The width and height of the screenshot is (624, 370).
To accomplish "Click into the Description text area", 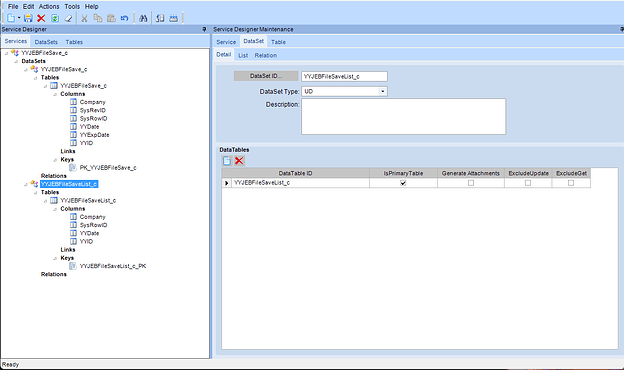I will coord(404,117).
